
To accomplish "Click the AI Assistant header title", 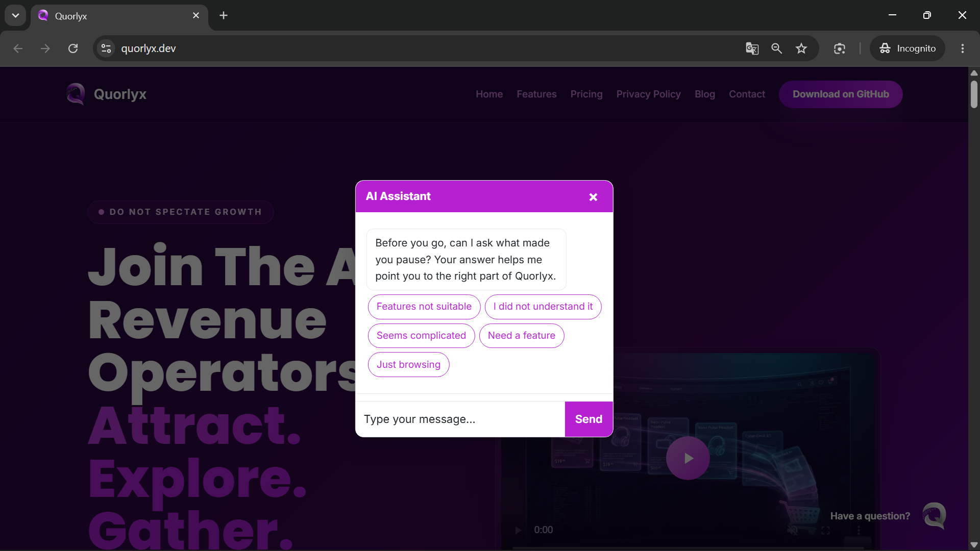I will 398,196.
